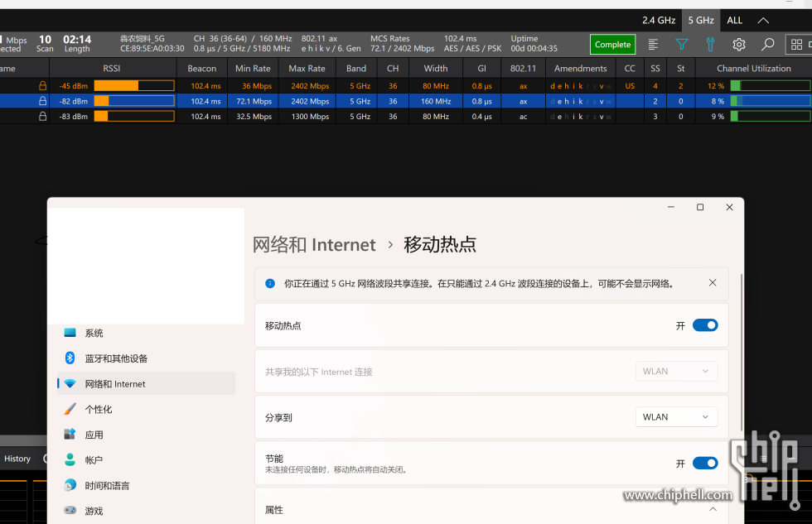
Task: Switch to the 2.4 GHz band tab
Action: pyautogui.click(x=659, y=21)
